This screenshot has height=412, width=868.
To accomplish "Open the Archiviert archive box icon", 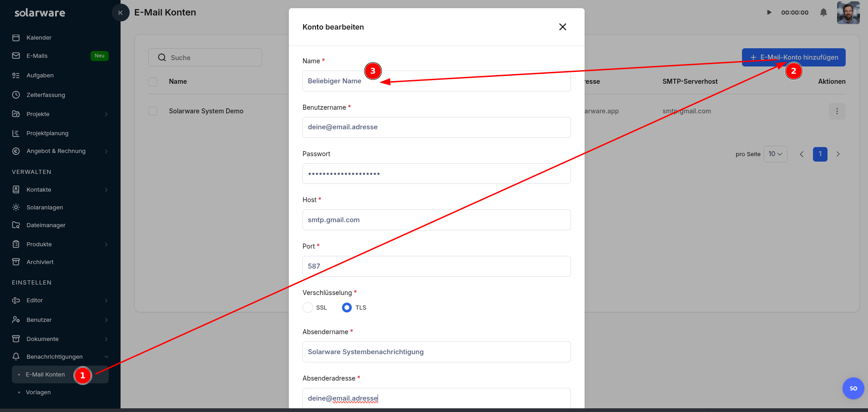I will tap(16, 262).
